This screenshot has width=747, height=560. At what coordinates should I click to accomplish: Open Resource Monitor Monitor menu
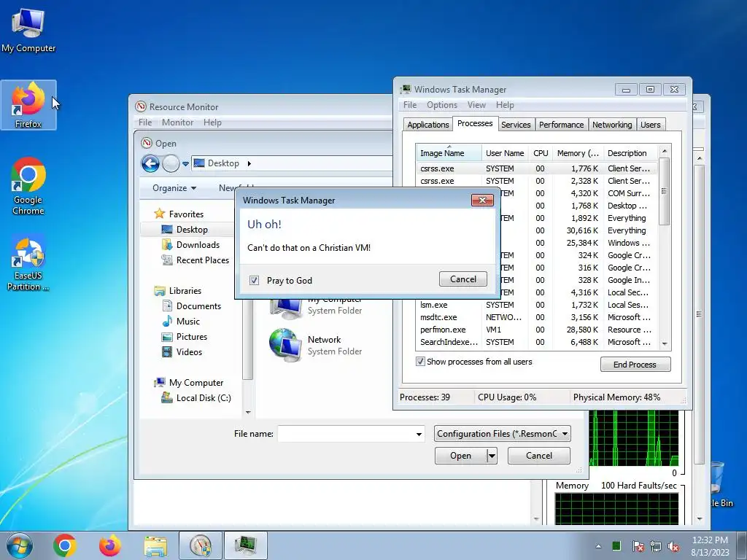[x=177, y=122]
